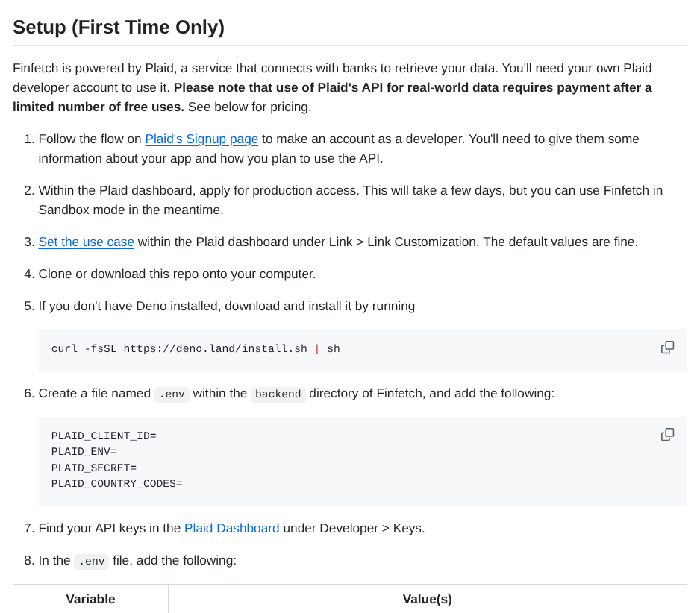Click the inline backend code label
The width and height of the screenshot is (700, 613).
pyautogui.click(x=278, y=394)
